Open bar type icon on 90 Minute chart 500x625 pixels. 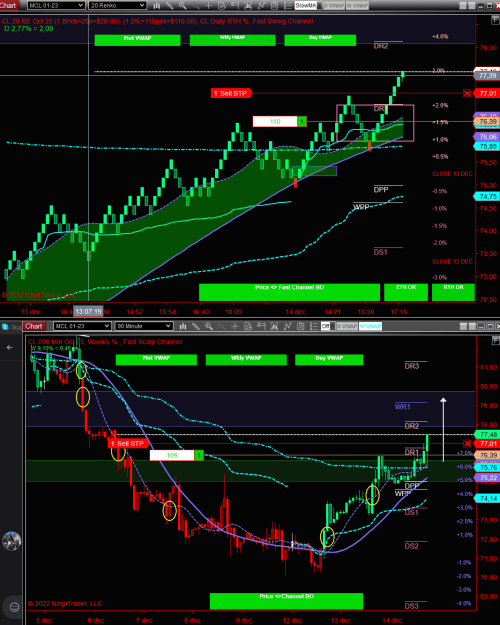coord(183,326)
